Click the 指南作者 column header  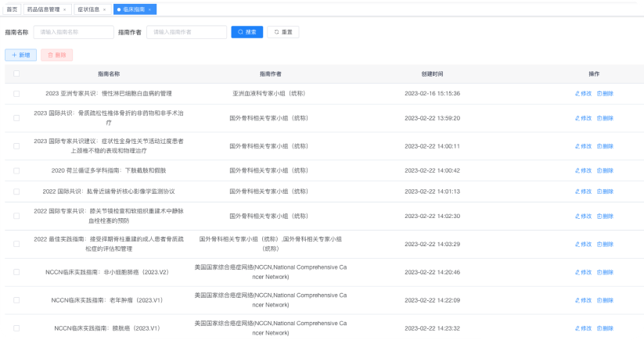pos(271,73)
